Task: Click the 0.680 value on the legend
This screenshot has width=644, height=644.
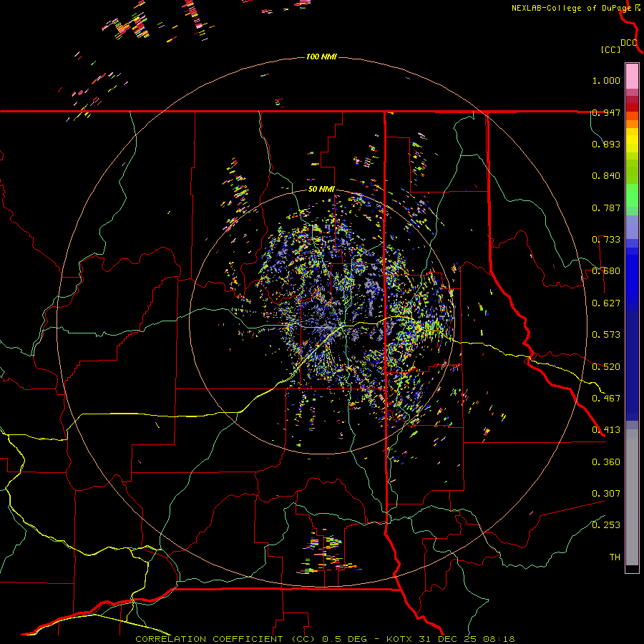Action: click(606, 271)
